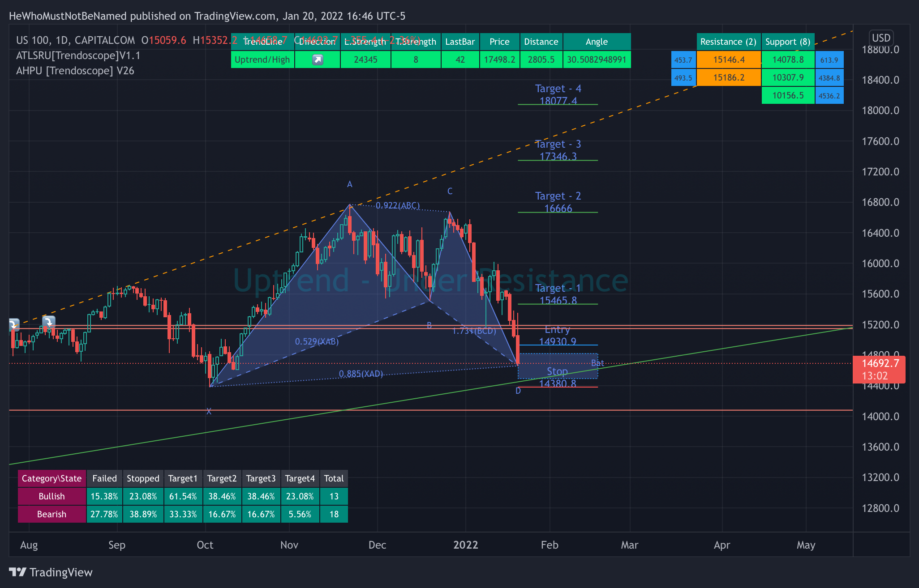Click the blue 4536.2 distance cell
Screen dimensions: 919x588
(x=829, y=96)
